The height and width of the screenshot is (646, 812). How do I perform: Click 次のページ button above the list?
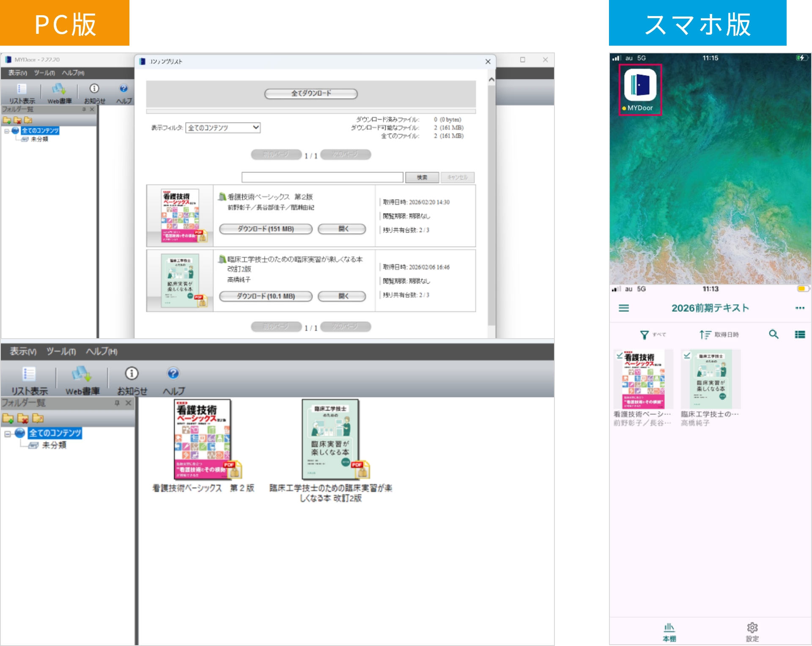click(x=346, y=155)
